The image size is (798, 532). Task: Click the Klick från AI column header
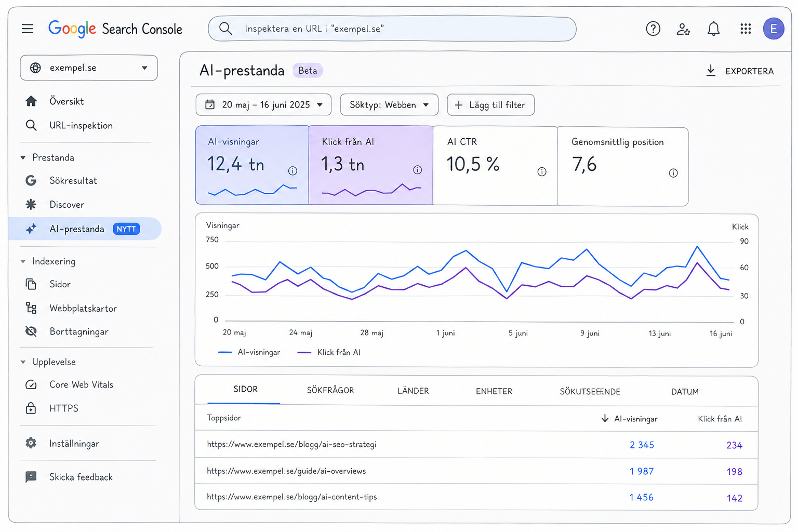[x=720, y=419]
